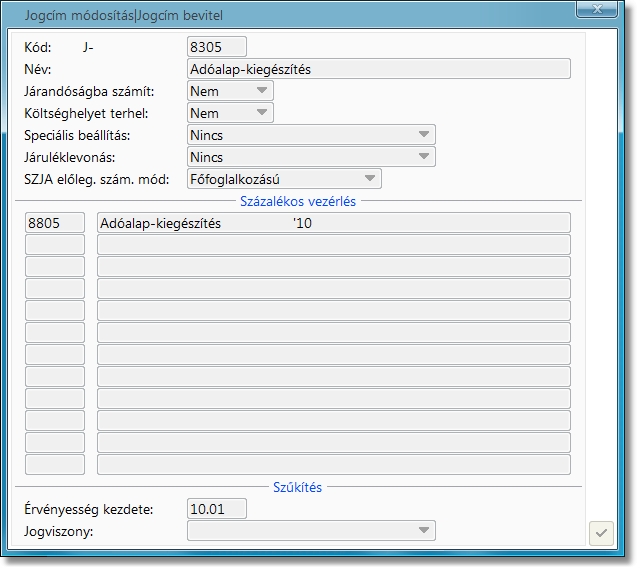Viewport: 637px width, 569px height.
Task: Click the Szűkítés section heading
Action: pos(297,487)
